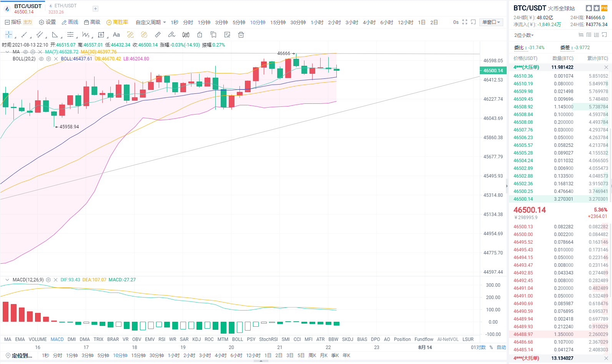Click the fullscreen expand icon
Viewport: 612px width, 364px height.
pos(465,22)
